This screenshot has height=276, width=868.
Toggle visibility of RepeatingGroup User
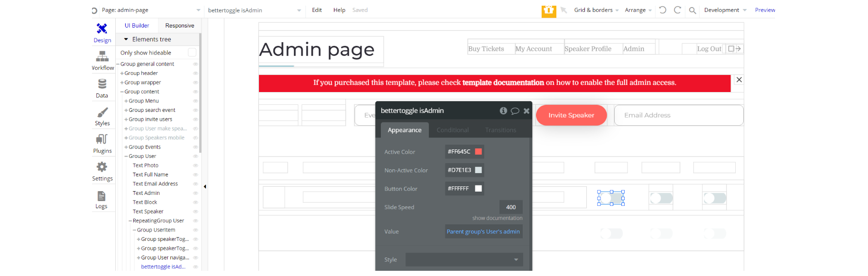coord(195,221)
